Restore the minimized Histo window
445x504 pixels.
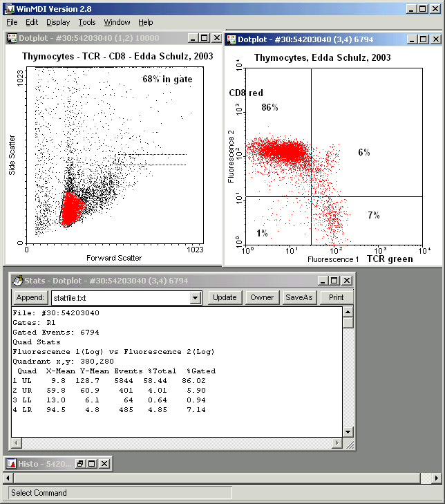80,463
